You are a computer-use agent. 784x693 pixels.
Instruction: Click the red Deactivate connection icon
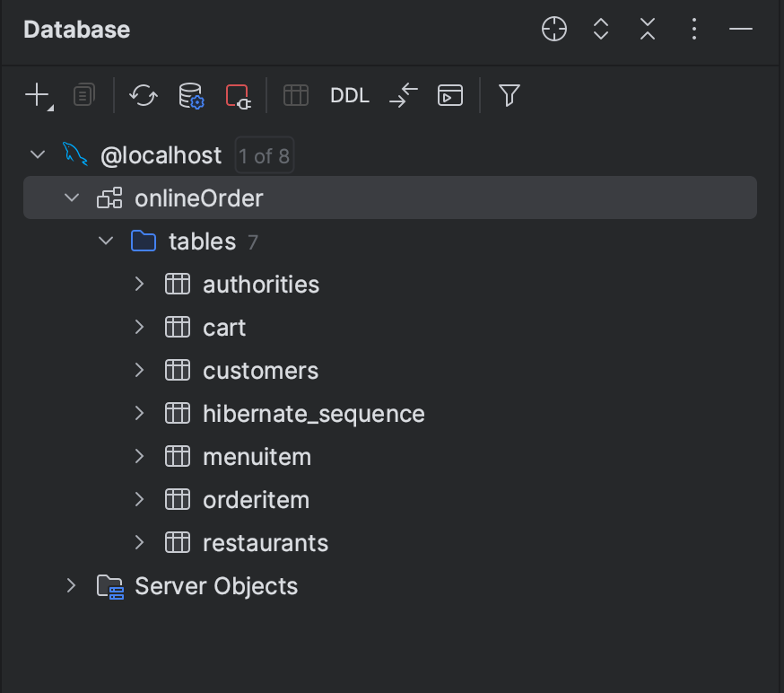(238, 95)
